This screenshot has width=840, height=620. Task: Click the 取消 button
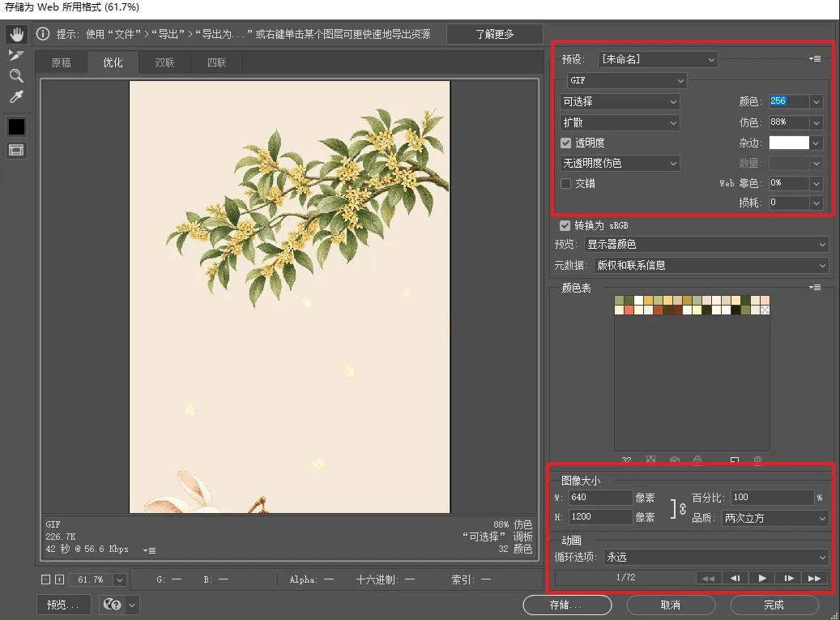point(670,605)
